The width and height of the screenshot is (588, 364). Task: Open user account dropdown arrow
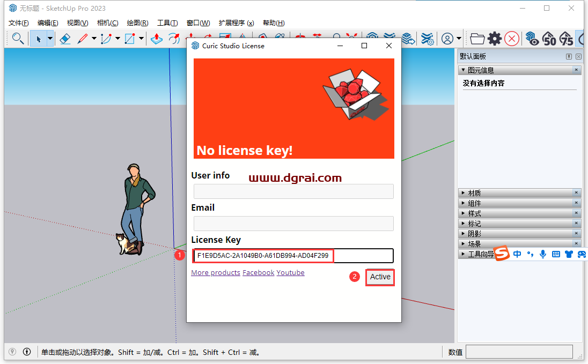459,39
